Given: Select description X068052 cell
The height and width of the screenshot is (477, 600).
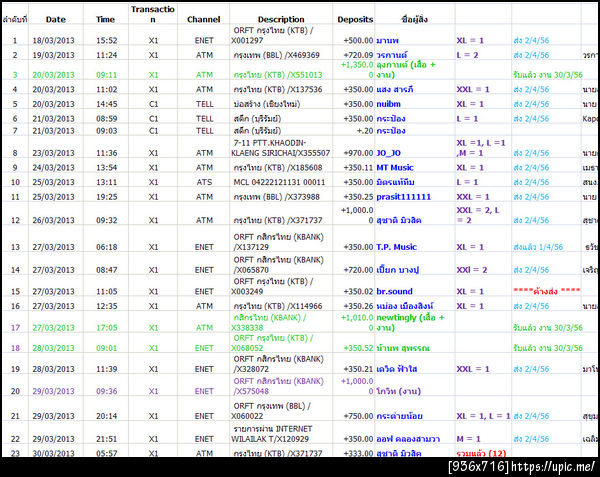Looking at the screenshot, I should click(x=272, y=343).
